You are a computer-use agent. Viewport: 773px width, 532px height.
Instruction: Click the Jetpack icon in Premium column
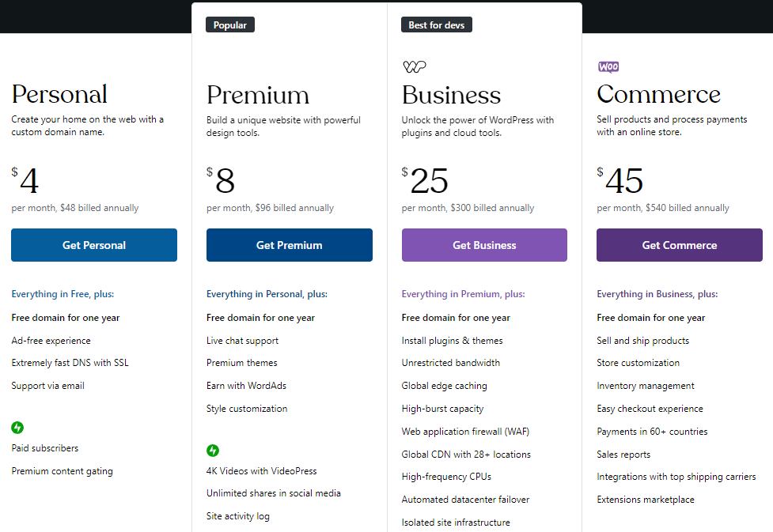(x=213, y=451)
